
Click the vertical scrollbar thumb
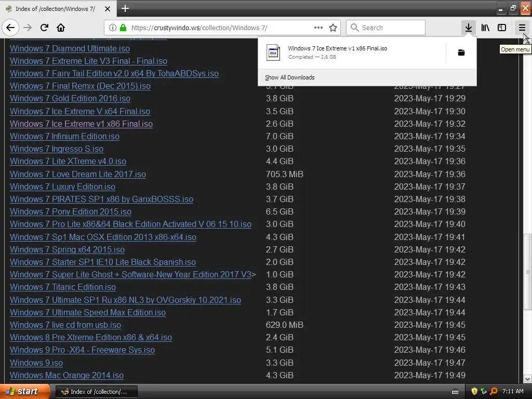(527, 271)
